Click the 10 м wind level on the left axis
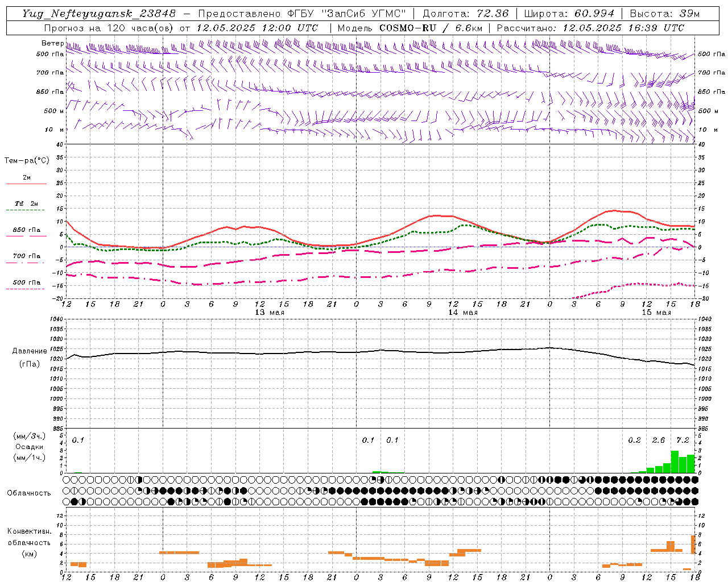The height and width of the screenshot is (582, 728). coord(54,130)
